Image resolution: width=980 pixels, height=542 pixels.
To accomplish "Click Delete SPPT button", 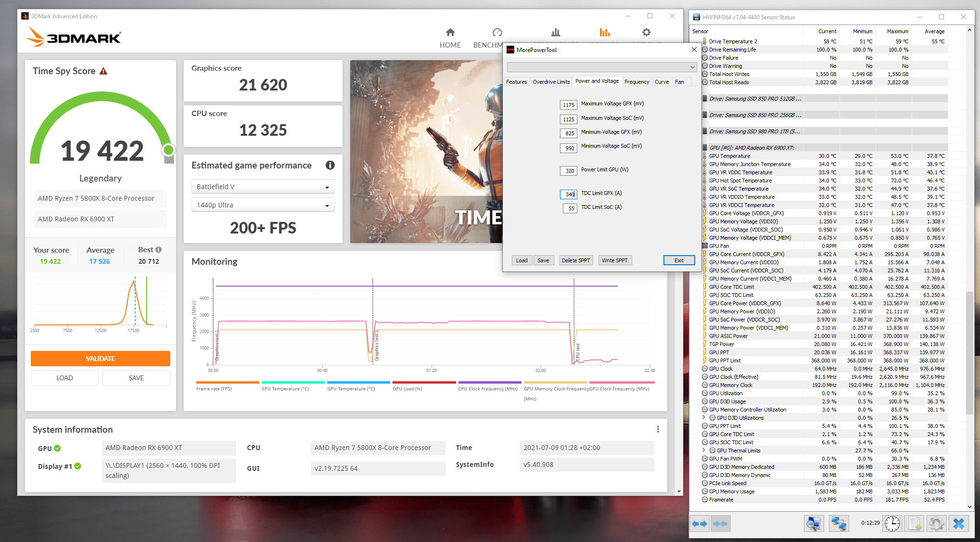I will (x=576, y=260).
